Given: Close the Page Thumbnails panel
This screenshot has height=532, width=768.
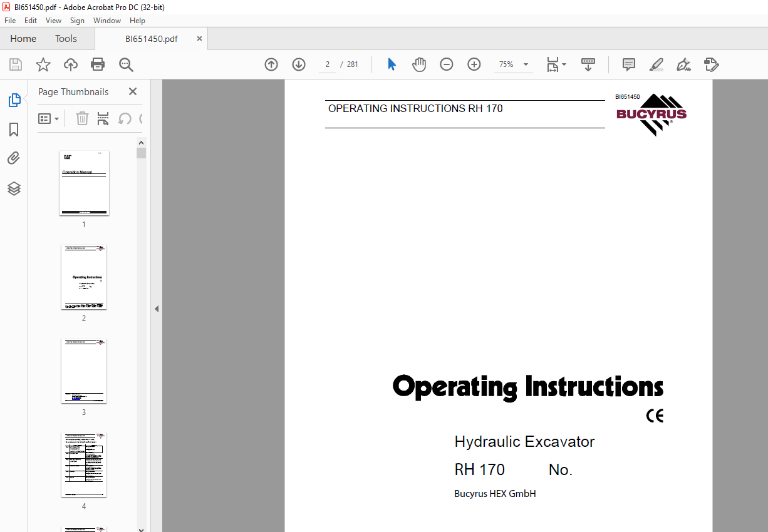Looking at the screenshot, I should click(133, 91).
